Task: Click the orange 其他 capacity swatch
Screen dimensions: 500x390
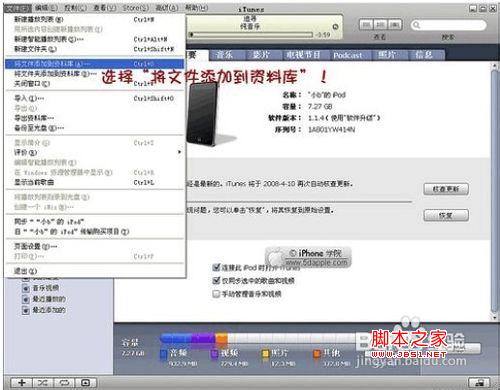Action: click(x=317, y=353)
